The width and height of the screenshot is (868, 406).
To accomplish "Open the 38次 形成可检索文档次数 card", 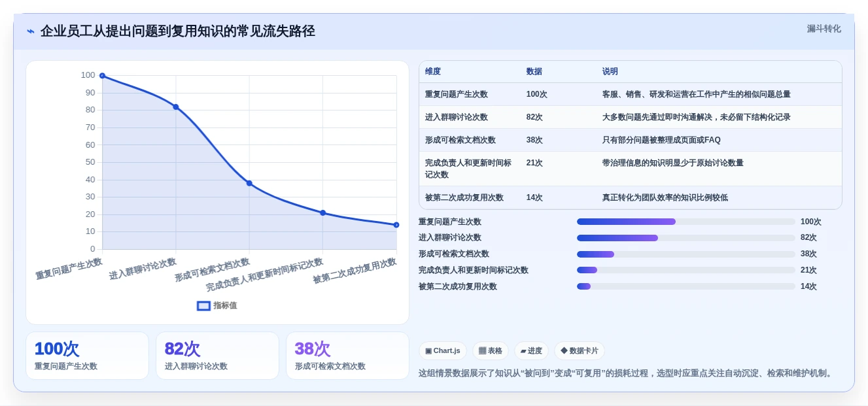I will [x=347, y=356].
